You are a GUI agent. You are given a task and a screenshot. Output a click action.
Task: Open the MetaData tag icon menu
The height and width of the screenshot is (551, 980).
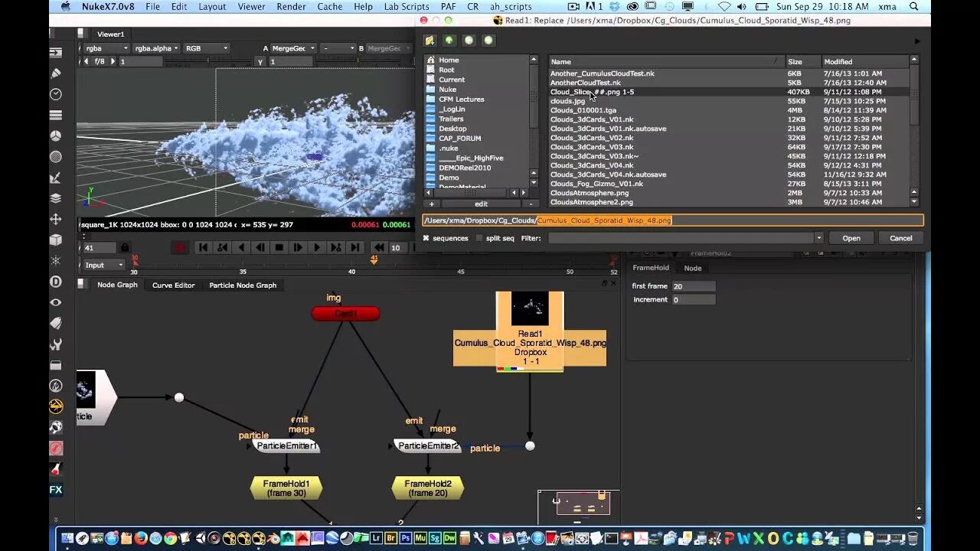coord(56,323)
